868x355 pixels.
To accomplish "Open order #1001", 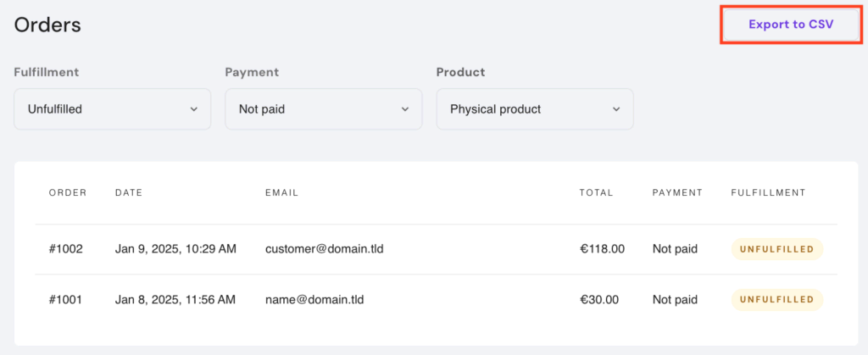I will (65, 299).
